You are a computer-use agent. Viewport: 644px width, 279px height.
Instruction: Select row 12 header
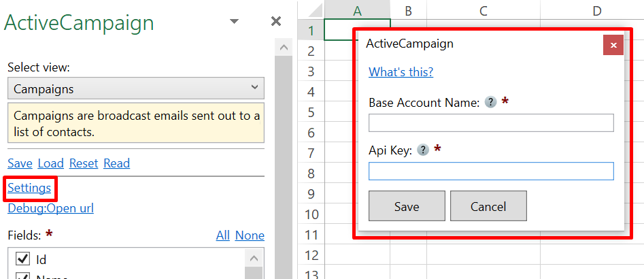311,255
